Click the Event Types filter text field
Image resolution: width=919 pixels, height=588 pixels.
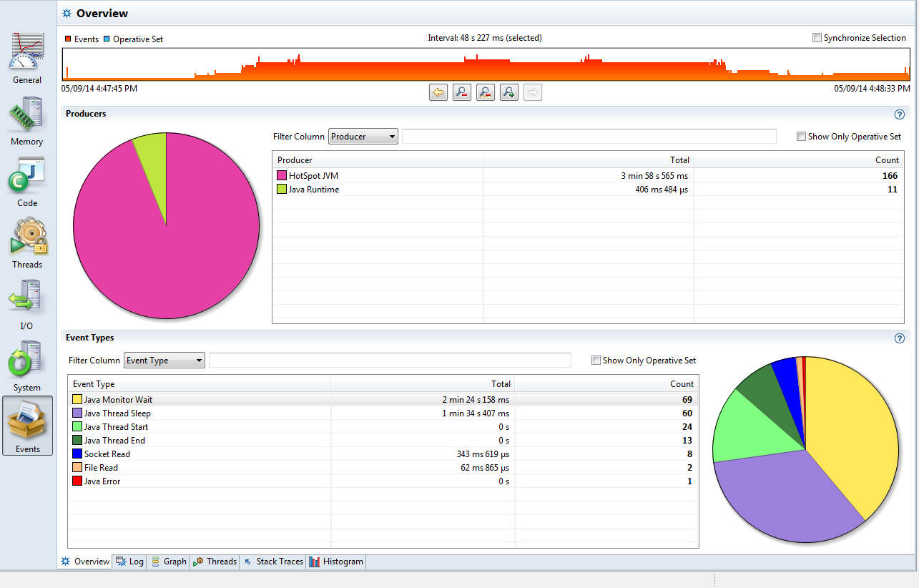pos(390,361)
